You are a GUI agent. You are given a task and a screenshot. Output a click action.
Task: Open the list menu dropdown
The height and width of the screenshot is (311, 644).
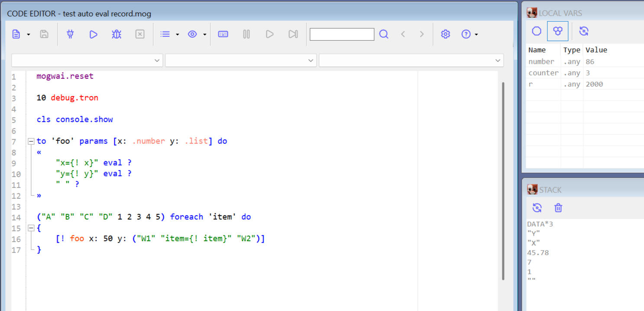tap(177, 35)
